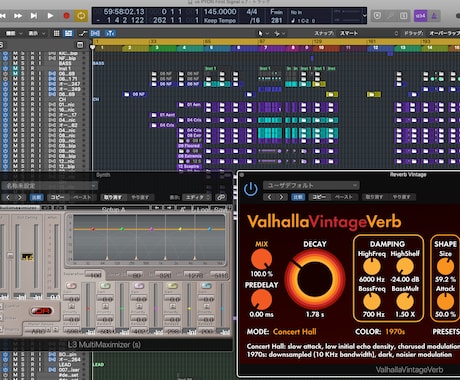Image resolution: width=460 pixels, height=380 pixels.
Task: Click Copy (コピー) in L3 window
Action: tap(57, 197)
